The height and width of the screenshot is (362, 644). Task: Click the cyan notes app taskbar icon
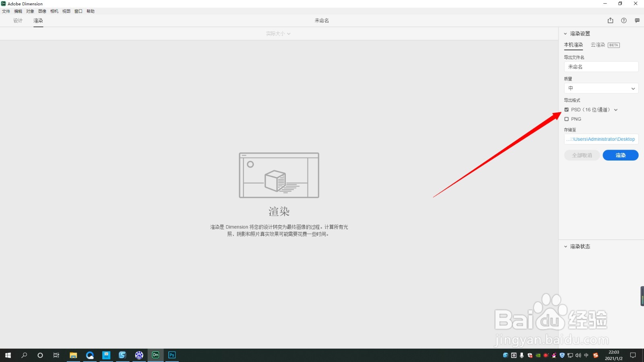pos(106,355)
